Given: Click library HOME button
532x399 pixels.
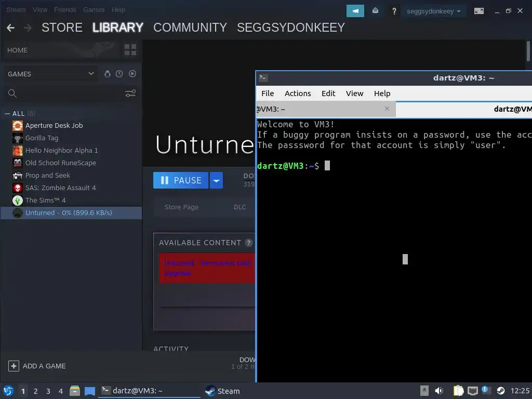Looking at the screenshot, I should point(17,50).
